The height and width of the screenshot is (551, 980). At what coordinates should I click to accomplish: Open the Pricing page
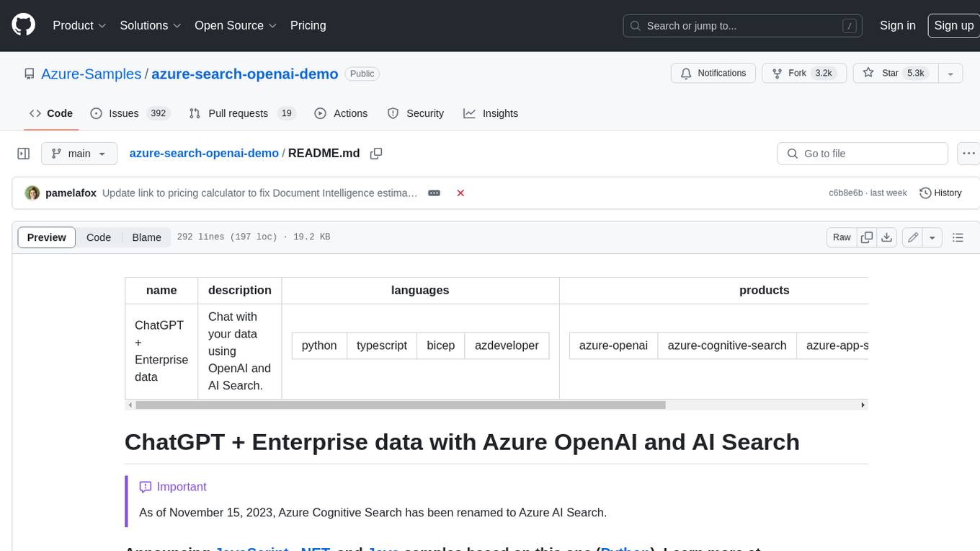click(308, 25)
